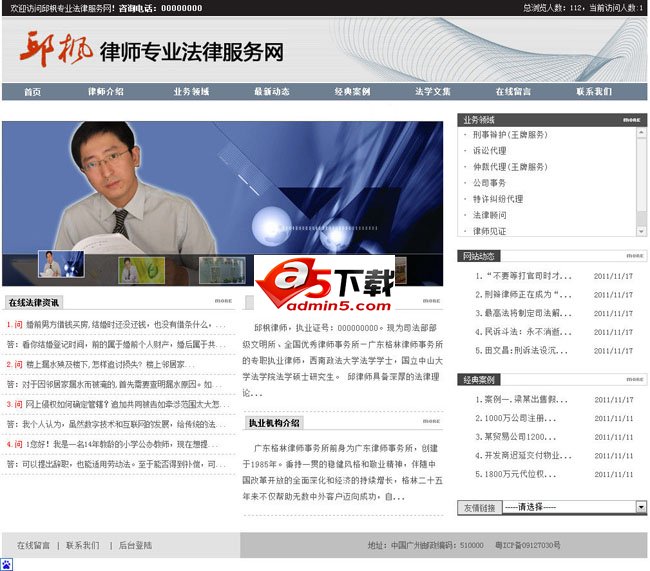This screenshot has height=571, width=650.
Task: Open the 友情链接 请选择 dropdown
Action: [x=568, y=507]
